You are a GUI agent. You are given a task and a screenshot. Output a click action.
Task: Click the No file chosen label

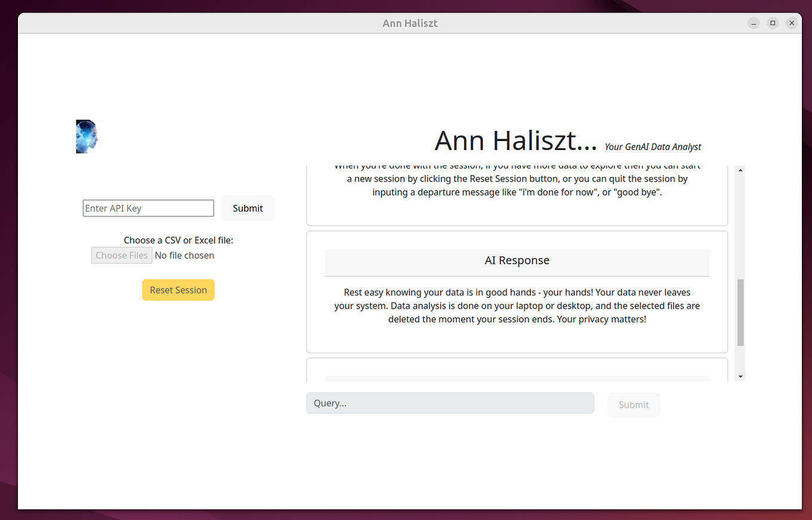click(x=184, y=255)
